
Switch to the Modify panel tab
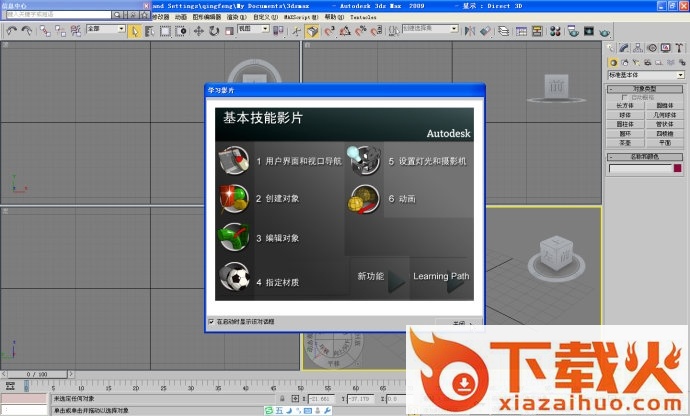(624, 48)
